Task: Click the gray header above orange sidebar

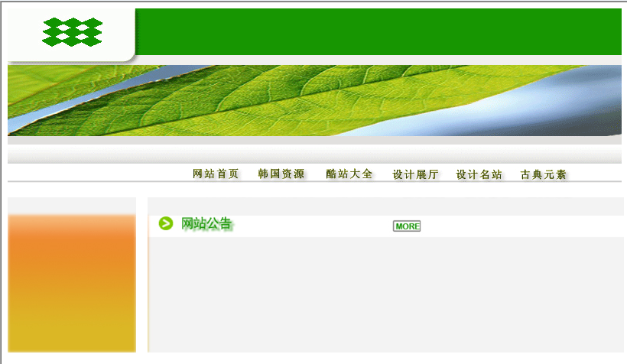Action: (x=71, y=205)
